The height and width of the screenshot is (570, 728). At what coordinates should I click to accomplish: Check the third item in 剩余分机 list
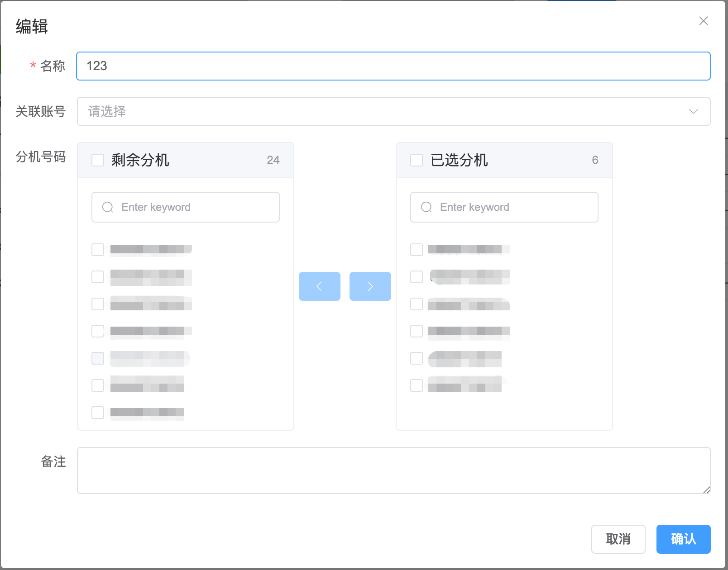[98, 304]
